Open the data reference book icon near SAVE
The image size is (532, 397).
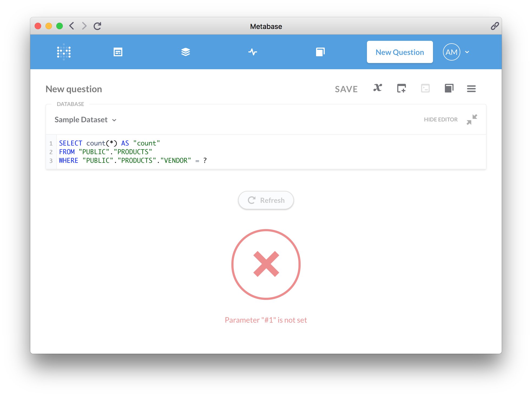click(x=449, y=88)
